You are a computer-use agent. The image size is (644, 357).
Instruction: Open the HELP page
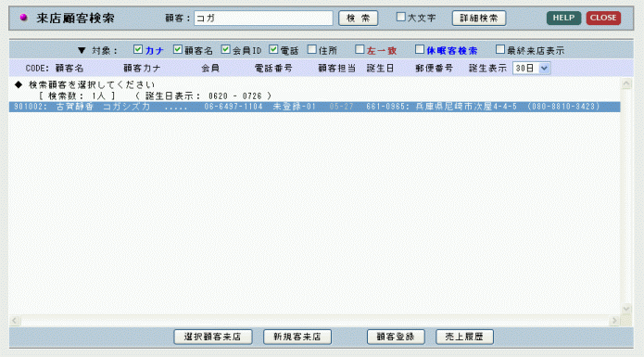[563, 18]
